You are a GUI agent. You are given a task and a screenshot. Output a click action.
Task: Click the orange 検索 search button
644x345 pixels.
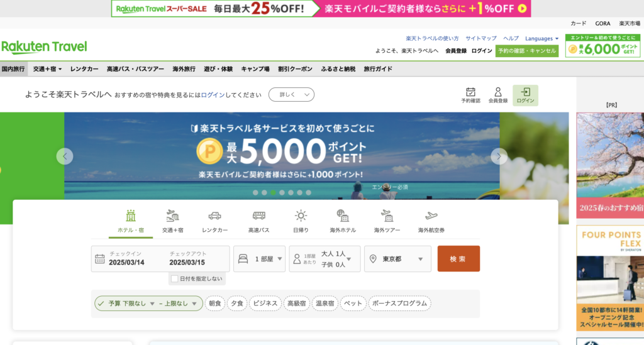coord(458,259)
